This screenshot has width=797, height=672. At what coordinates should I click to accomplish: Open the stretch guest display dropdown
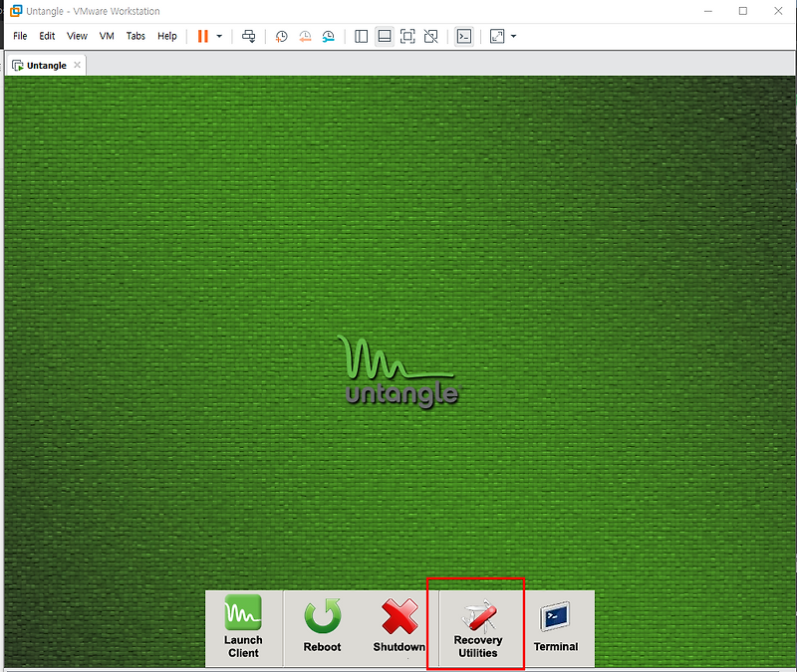pyautogui.click(x=512, y=36)
